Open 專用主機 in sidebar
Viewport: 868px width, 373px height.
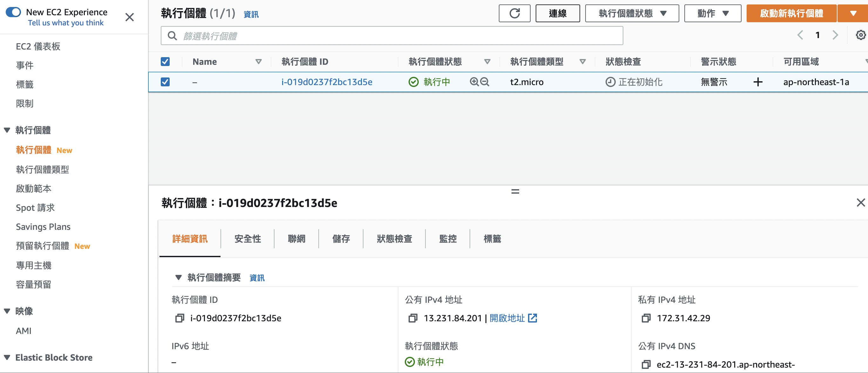34,265
